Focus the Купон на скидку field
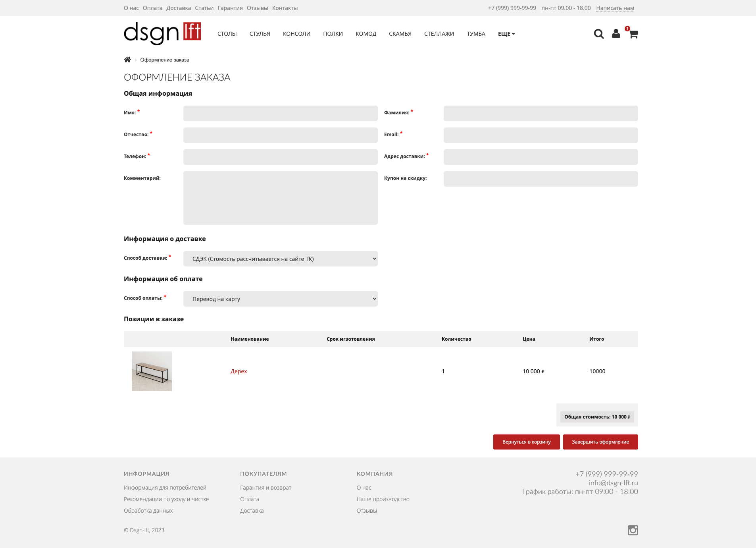This screenshot has width=756, height=548. [541, 179]
